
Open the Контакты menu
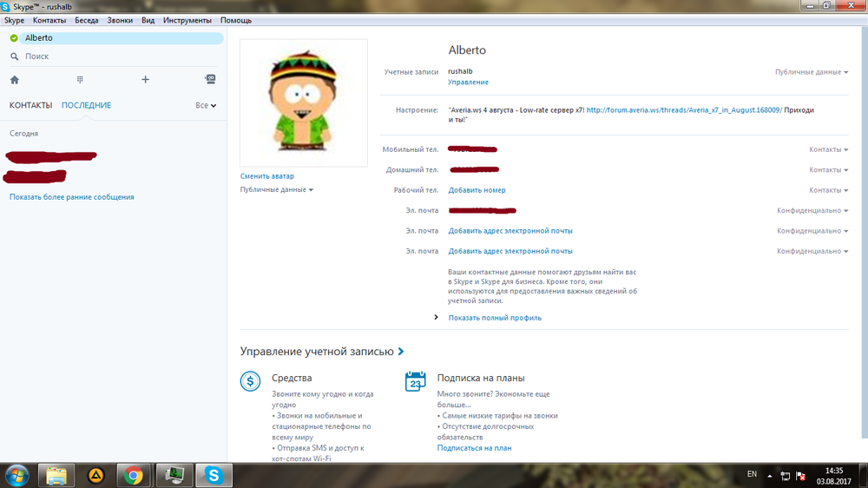[x=49, y=21]
